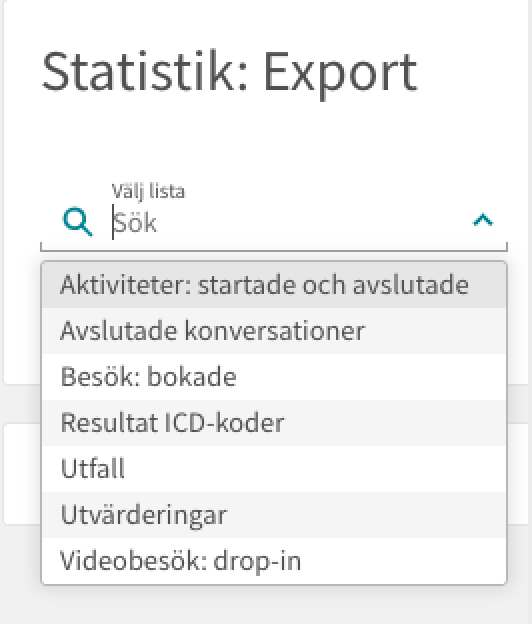Choose Avslutade konversationer from the list
Image resolution: width=532 pixels, height=624 pixels.
(274, 331)
